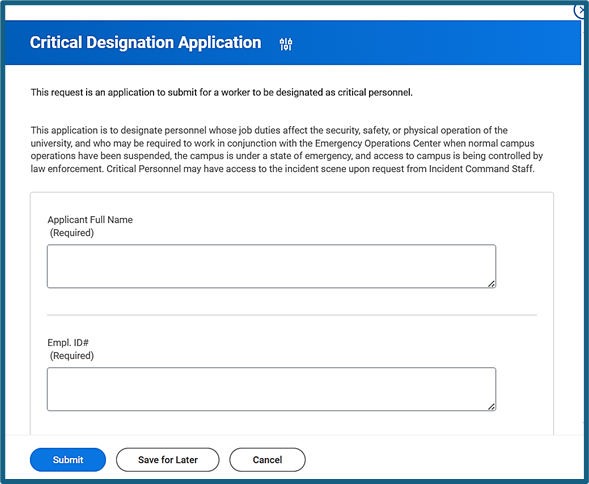Click the (Required) note under Empl. ID#
Viewport: 589px width, 484px height.
coord(72,356)
